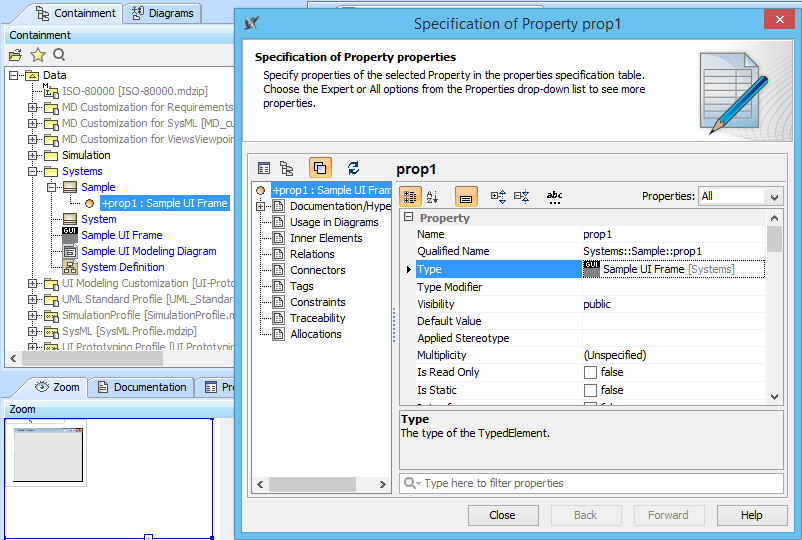This screenshot has width=802, height=540.
Task: Expand the Simulation folder node
Action: [x=33, y=155]
